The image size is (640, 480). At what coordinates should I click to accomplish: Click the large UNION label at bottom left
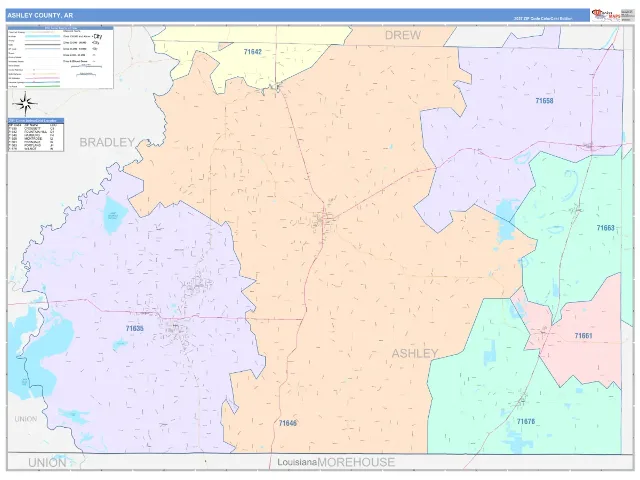point(47,463)
